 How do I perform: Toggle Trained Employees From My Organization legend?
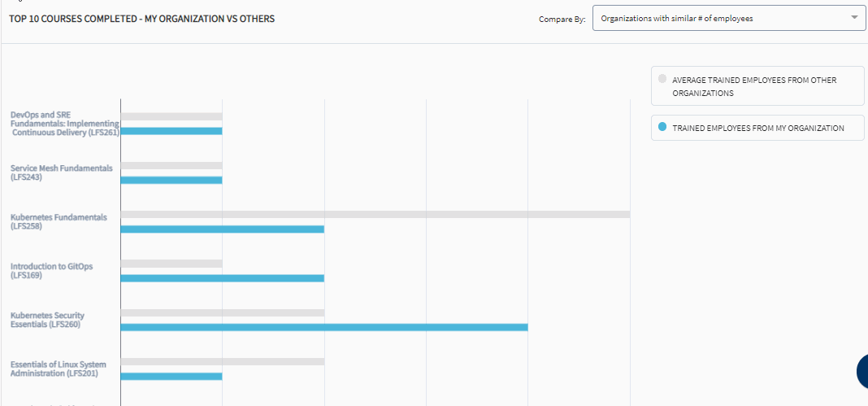click(757, 128)
